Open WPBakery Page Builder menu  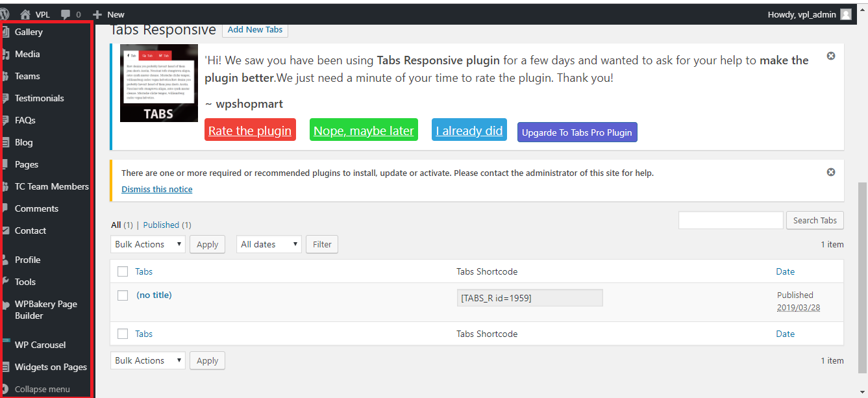46,310
